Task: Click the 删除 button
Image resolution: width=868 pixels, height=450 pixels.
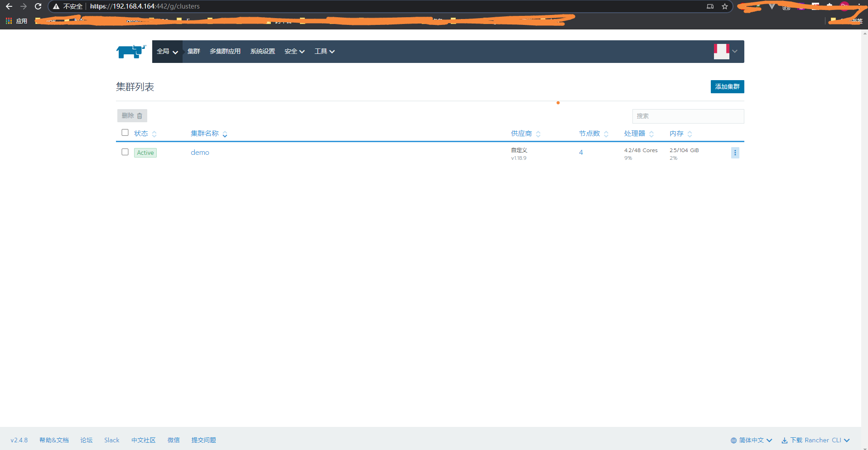Action: pyautogui.click(x=132, y=116)
